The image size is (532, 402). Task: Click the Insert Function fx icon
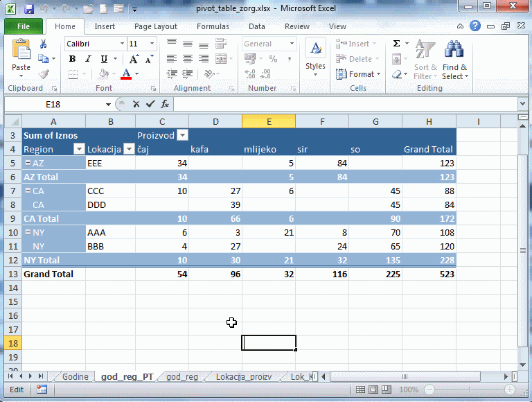(165, 104)
